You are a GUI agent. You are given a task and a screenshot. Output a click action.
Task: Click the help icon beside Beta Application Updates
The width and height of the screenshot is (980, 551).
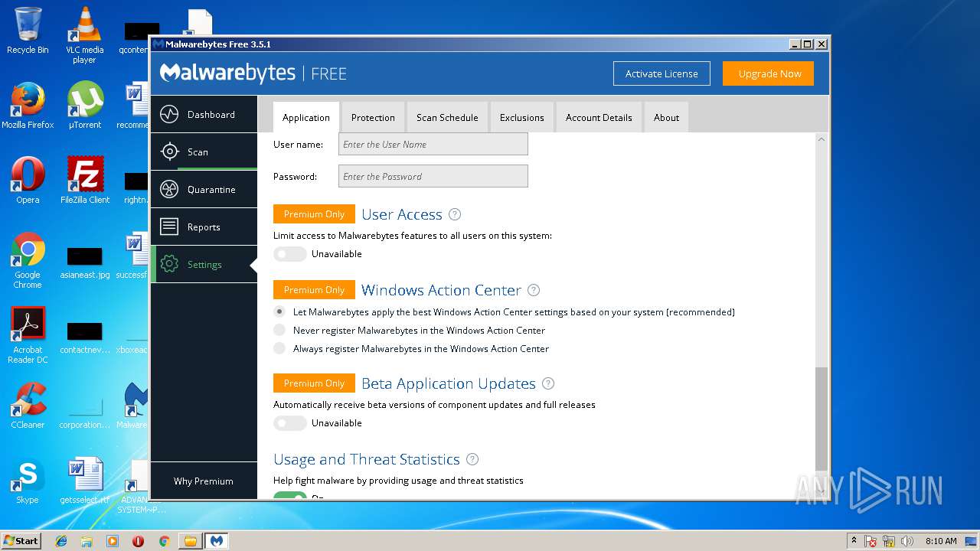coord(548,383)
